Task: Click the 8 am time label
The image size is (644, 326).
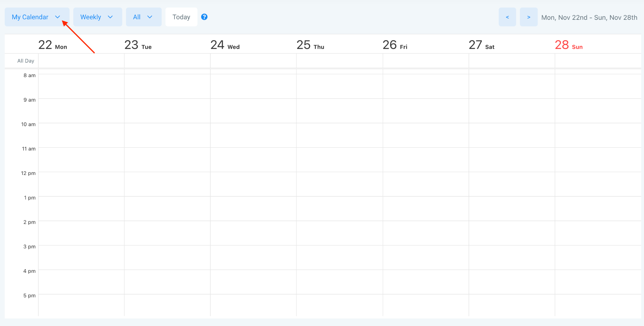Action: pyautogui.click(x=30, y=76)
